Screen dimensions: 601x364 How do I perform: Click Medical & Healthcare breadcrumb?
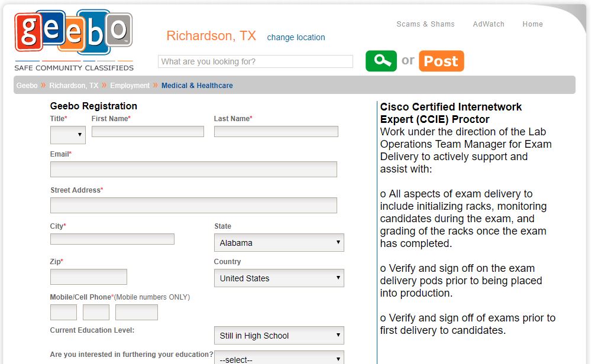[x=197, y=85]
